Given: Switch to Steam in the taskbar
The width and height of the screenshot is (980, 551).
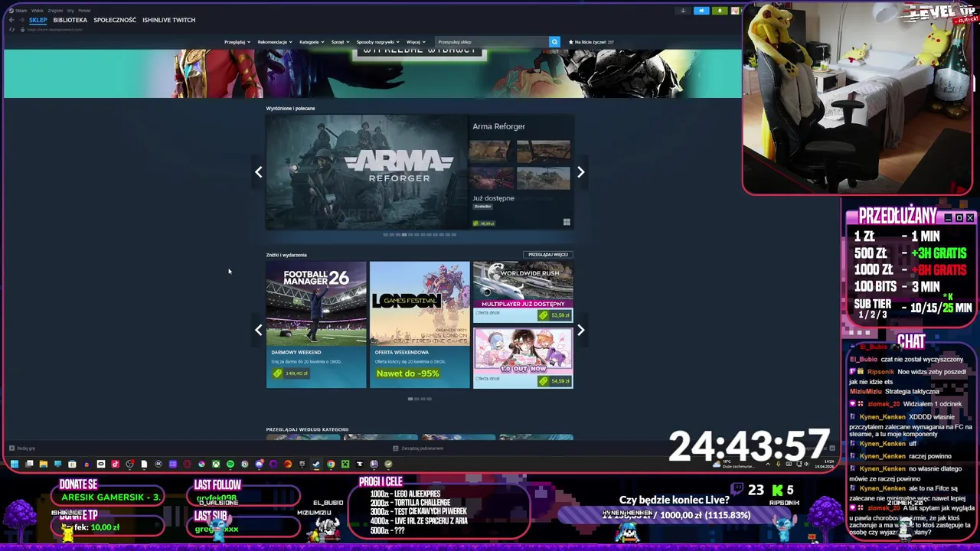Looking at the screenshot, I should click(316, 464).
